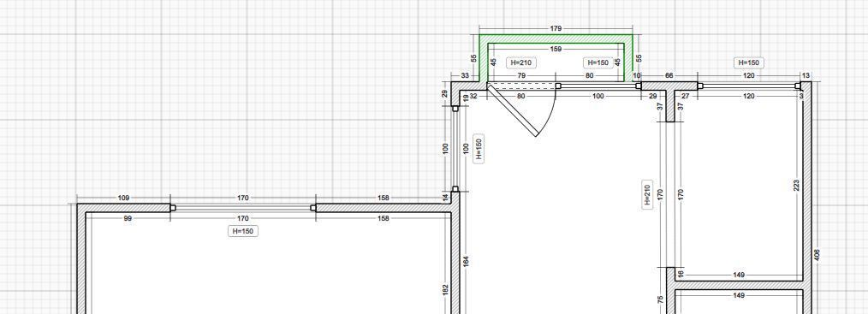This screenshot has height=314, width=868.
Task: Click the 99 inner dimension label
Action: [128, 218]
